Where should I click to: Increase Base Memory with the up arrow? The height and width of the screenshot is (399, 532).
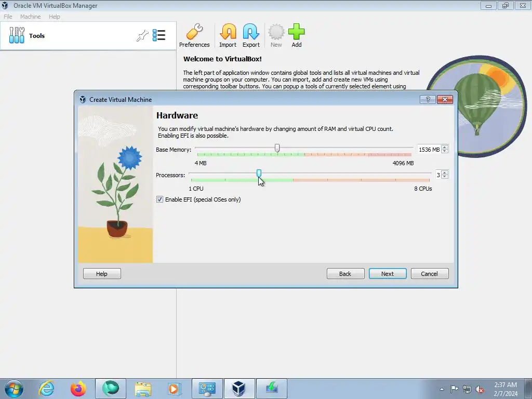[445, 147]
